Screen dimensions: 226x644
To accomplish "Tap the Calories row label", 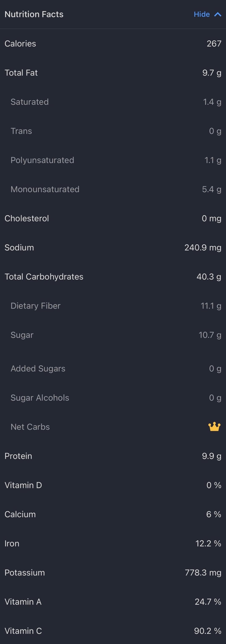I will coord(20,44).
